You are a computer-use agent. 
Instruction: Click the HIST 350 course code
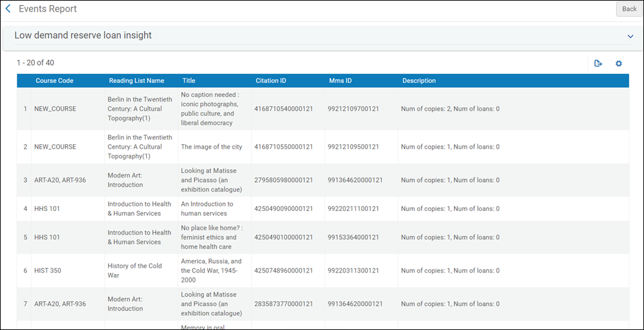click(x=48, y=270)
